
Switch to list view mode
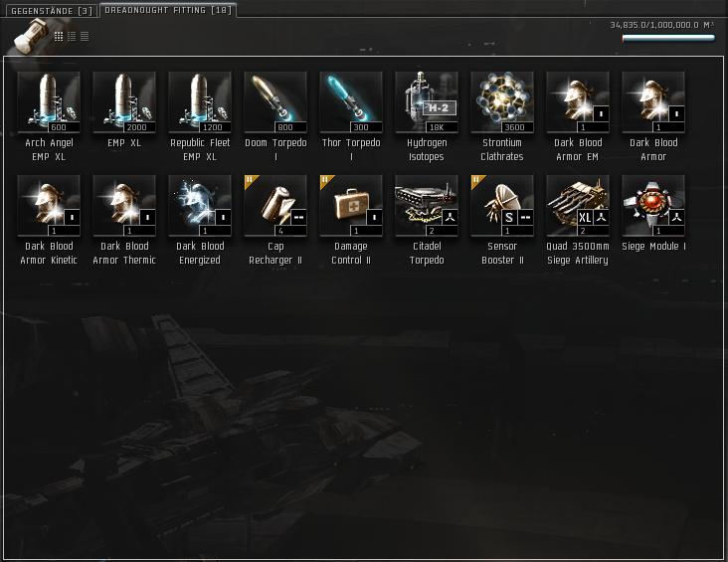[85, 36]
